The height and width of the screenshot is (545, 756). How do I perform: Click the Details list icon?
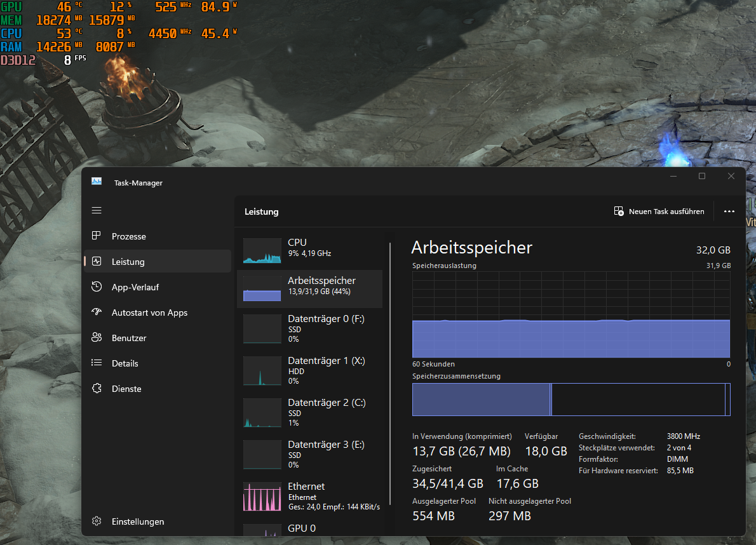pos(97,362)
